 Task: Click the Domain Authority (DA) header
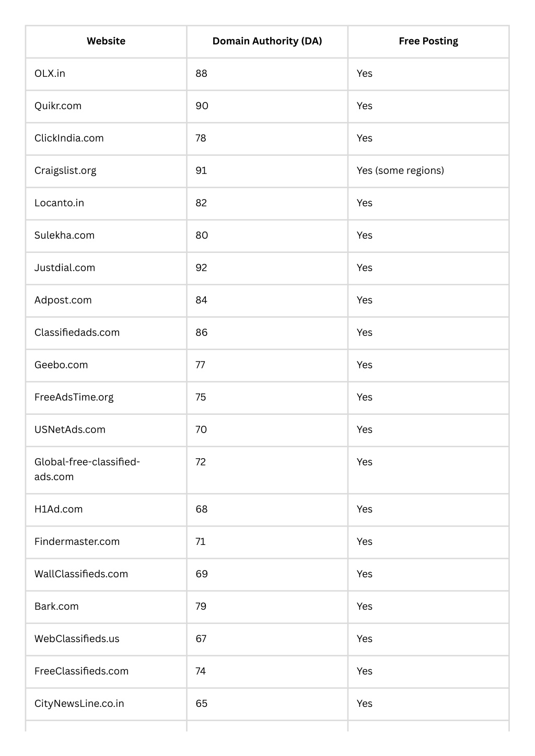tap(267, 41)
